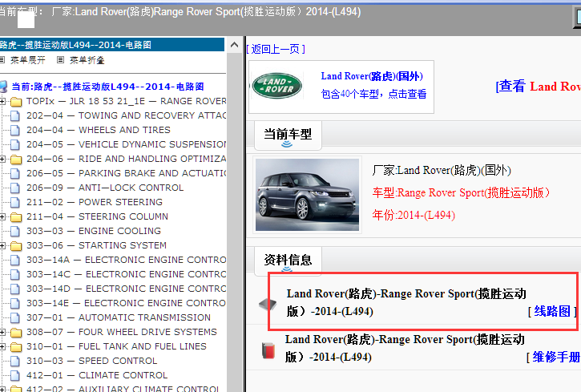Click the Land Rover Range Rover Sport 线路图 title text
Viewport: 581px width, 392px height.
click(x=406, y=302)
